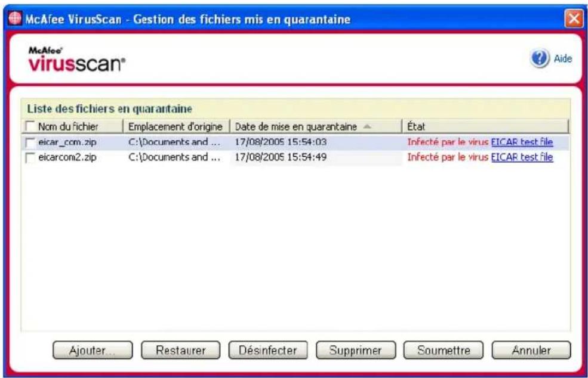Viewport: 588px width, 378px height.
Task: Click the origin path of eicar_com.zip
Action: (174, 142)
